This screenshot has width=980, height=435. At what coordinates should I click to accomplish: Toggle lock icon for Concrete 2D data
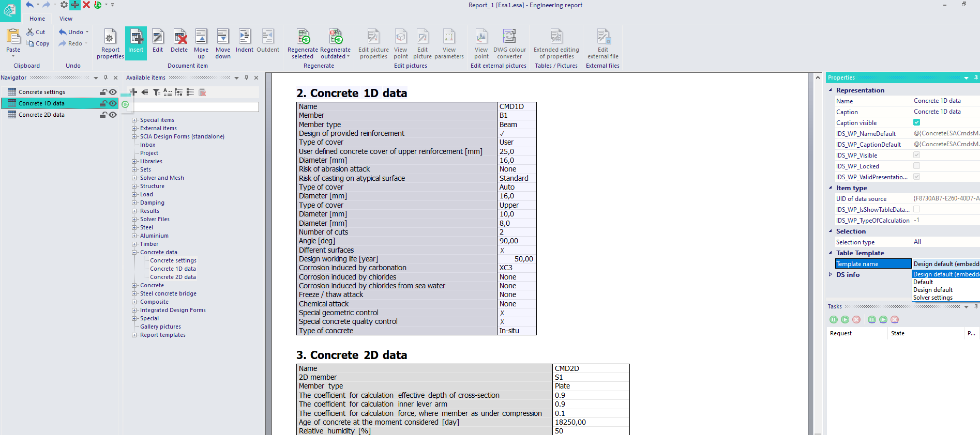pyautogui.click(x=103, y=115)
